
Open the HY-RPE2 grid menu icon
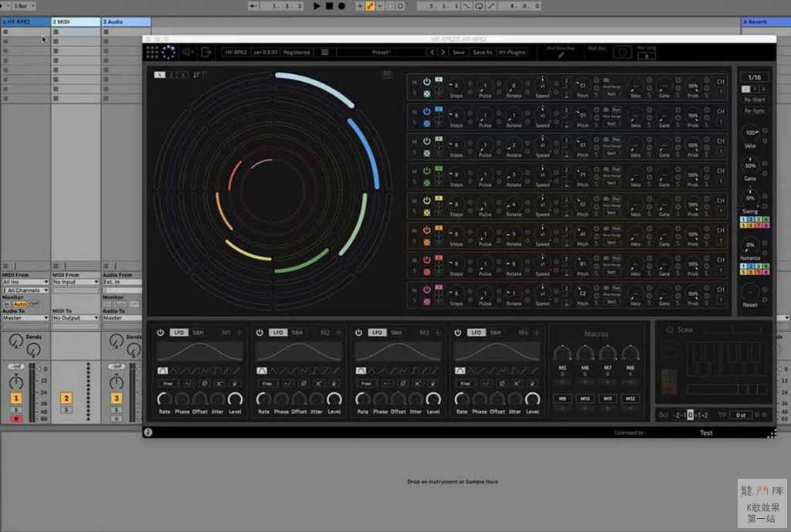click(152, 52)
